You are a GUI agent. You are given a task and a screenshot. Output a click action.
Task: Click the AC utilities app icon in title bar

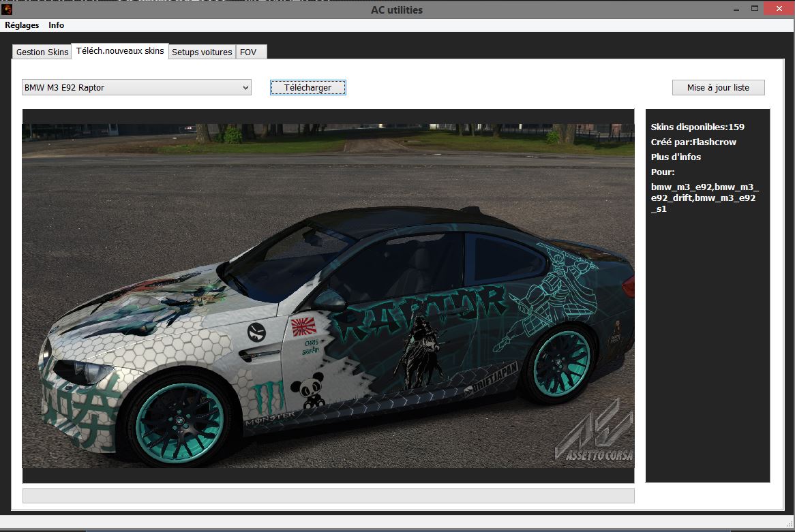pos(7,9)
